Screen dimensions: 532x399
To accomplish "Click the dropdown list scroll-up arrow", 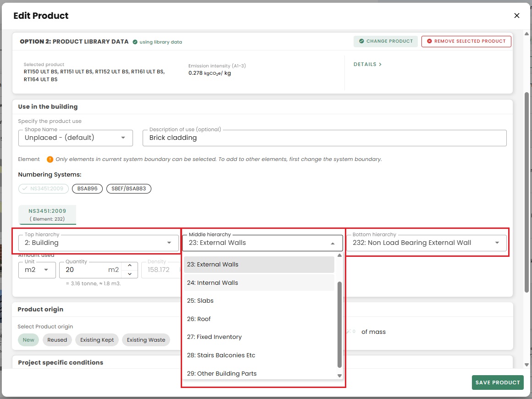I will click(x=339, y=255).
